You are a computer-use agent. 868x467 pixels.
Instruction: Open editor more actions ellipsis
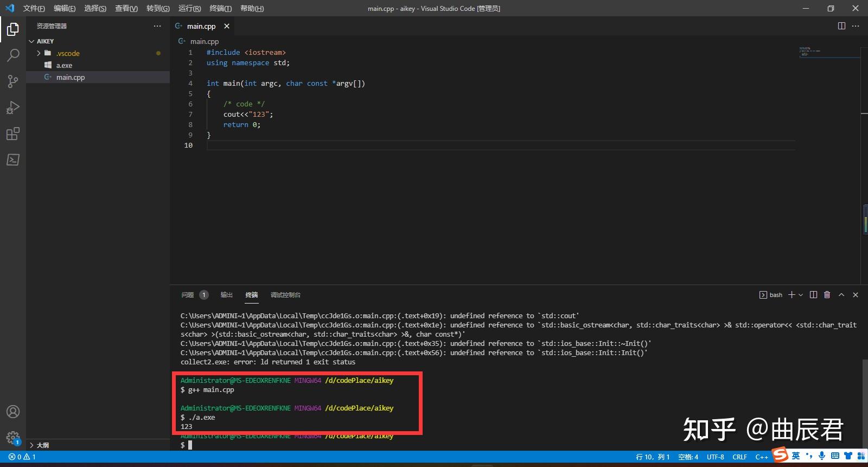(x=856, y=26)
